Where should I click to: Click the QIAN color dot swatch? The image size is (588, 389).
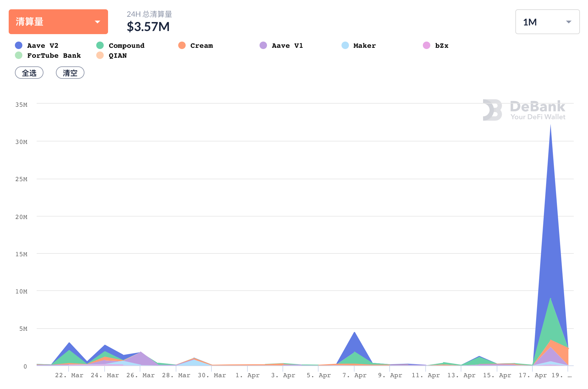click(x=100, y=56)
